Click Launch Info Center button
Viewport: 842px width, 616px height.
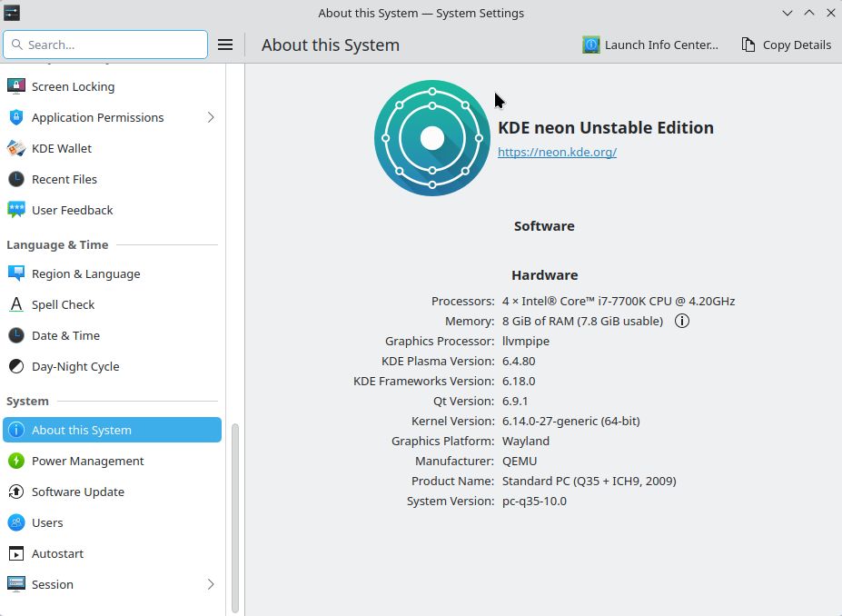coord(650,45)
